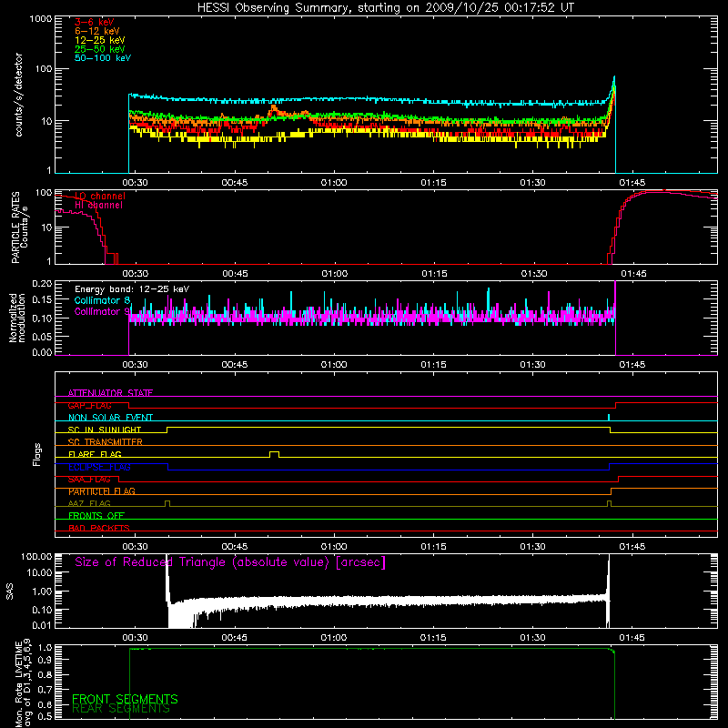Click 00:45 tick under the flags panel
The height and width of the screenshot is (728, 728).
coord(235,547)
